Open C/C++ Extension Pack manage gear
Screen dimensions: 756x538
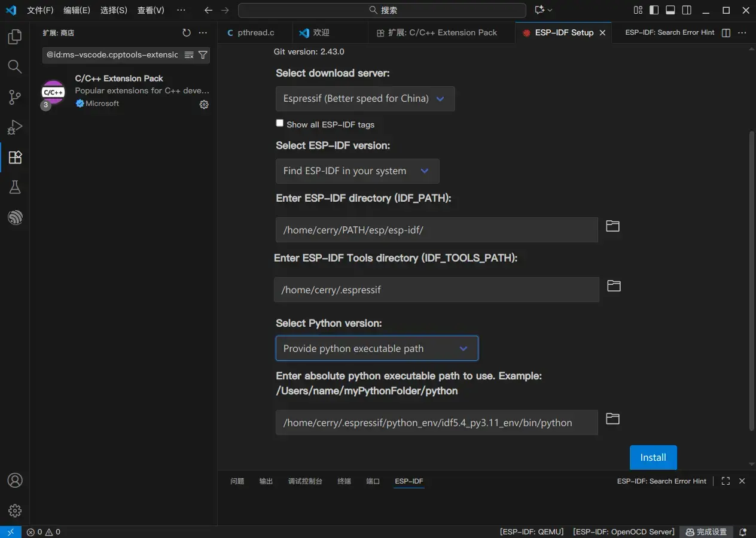tap(204, 105)
